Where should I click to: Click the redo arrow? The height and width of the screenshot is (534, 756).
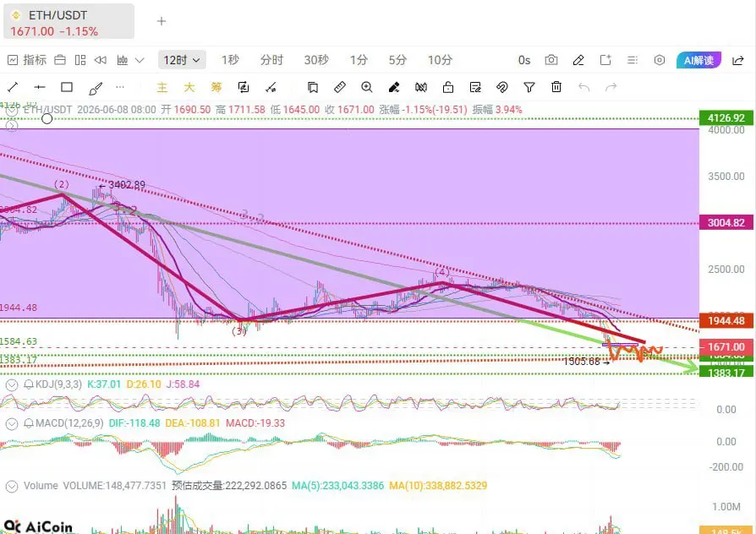tap(611, 87)
